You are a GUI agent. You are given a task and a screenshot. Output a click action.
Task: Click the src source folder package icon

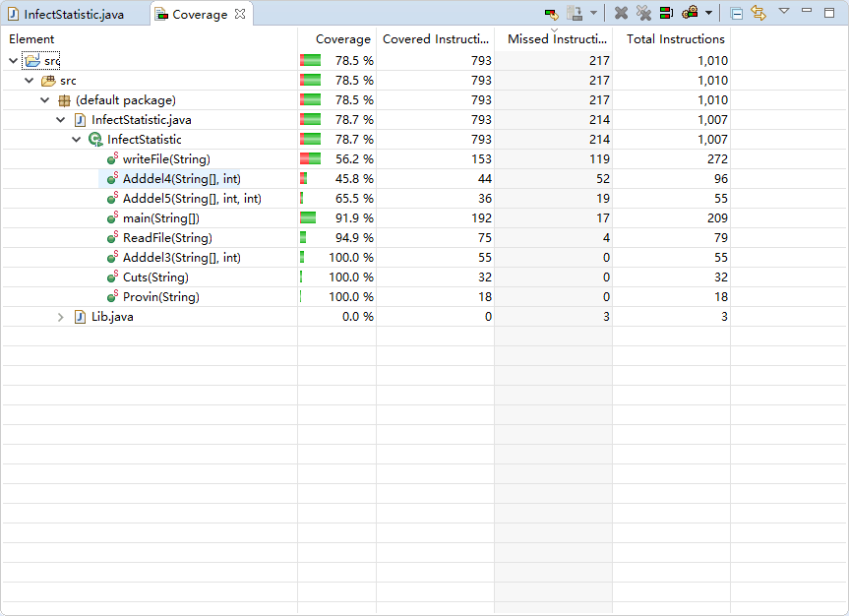49,81
